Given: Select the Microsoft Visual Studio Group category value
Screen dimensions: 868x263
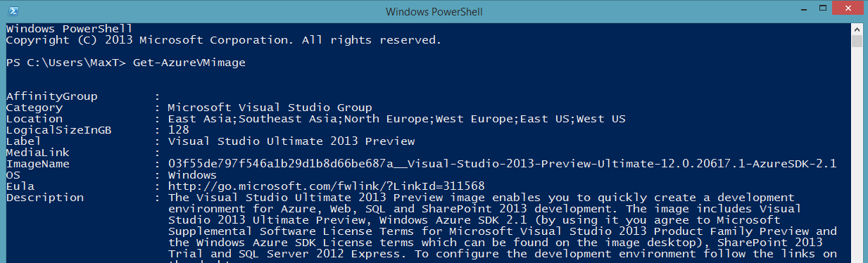Looking at the screenshot, I should tap(270, 108).
